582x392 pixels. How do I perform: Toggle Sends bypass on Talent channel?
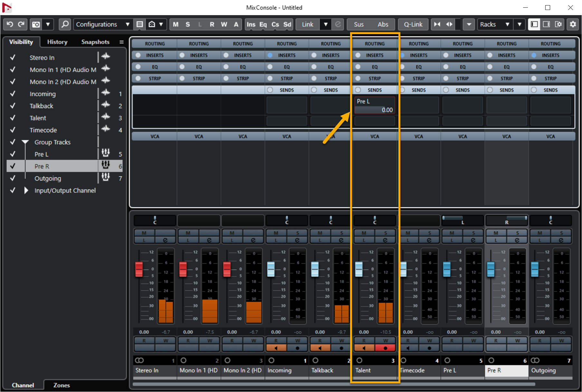358,90
